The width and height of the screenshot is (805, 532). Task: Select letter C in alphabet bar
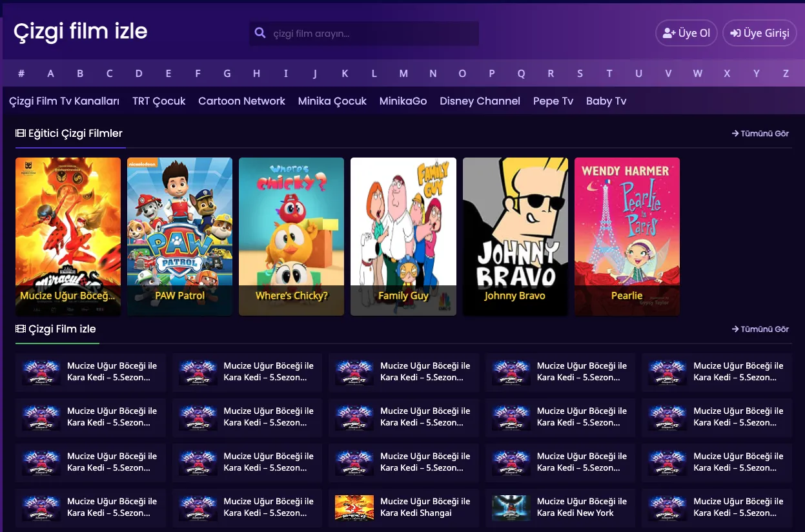pyautogui.click(x=110, y=74)
